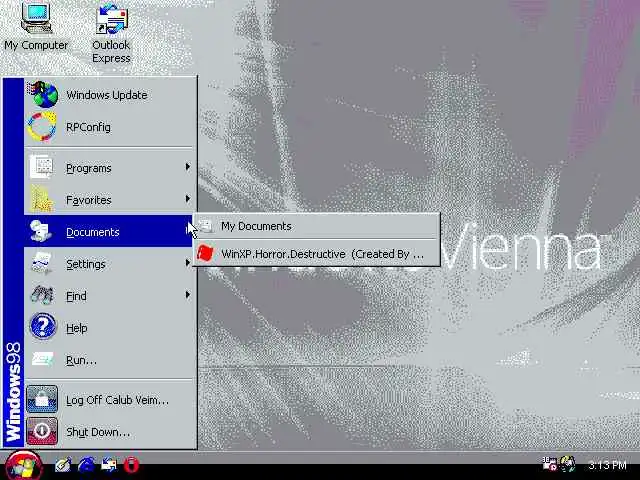
Task: Click the Log Off padlock icon
Action: coord(42,399)
